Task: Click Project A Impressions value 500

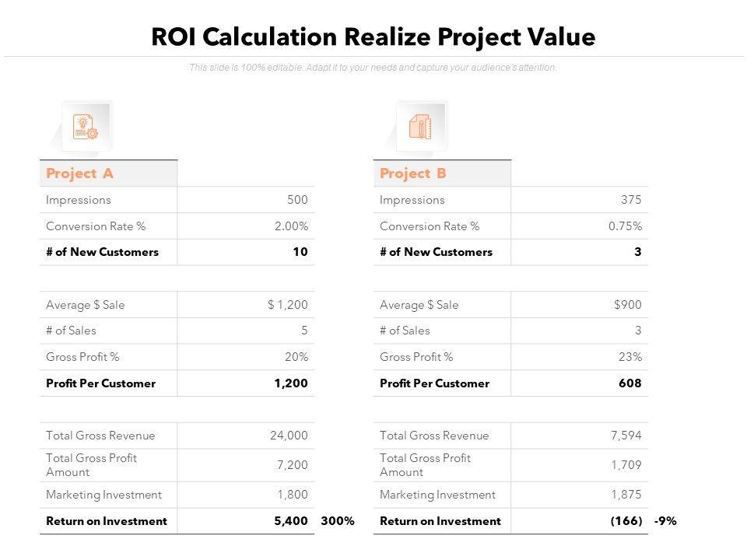Action: pos(297,200)
